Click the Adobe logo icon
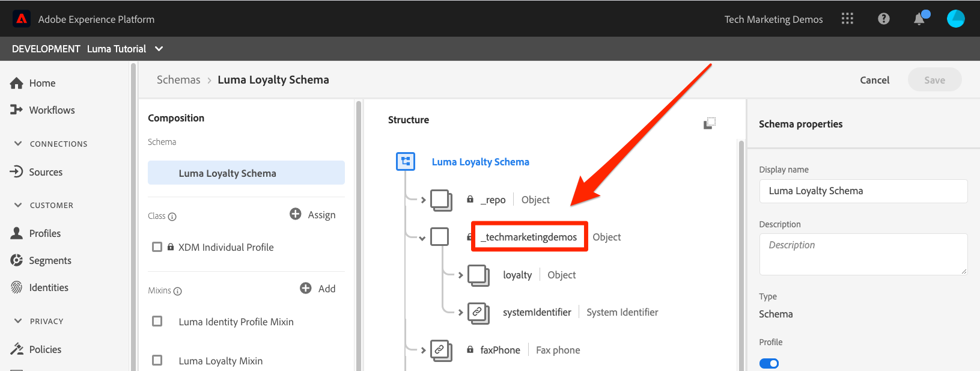The image size is (980, 371). pos(22,19)
